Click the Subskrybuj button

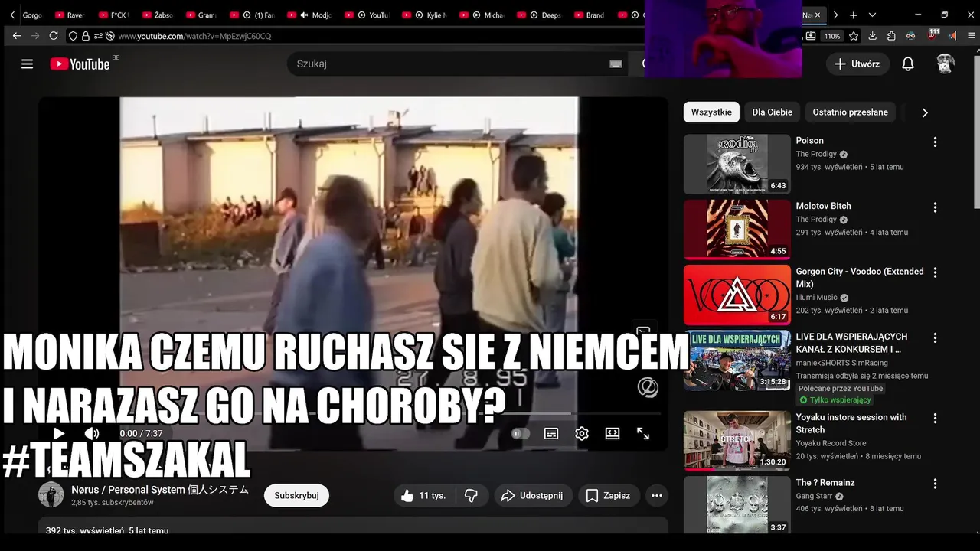(296, 495)
